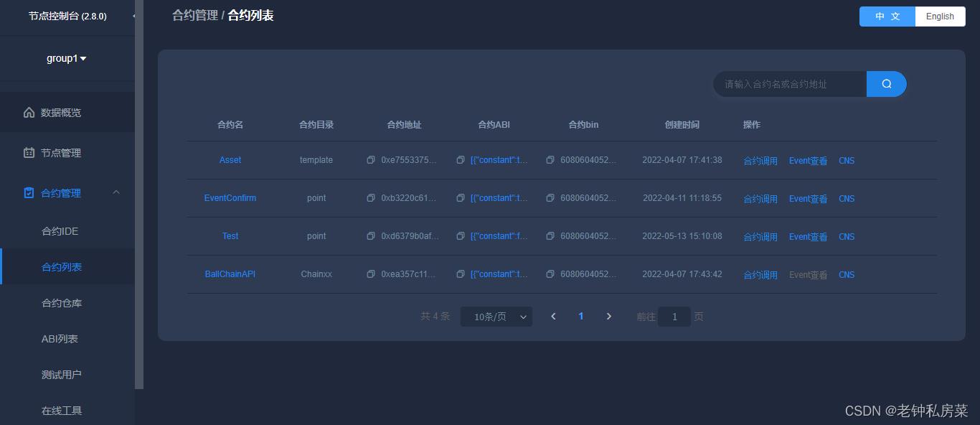Go to the next page arrow
The width and height of the screenshot is (980, 425).
(x=609, y=317)
